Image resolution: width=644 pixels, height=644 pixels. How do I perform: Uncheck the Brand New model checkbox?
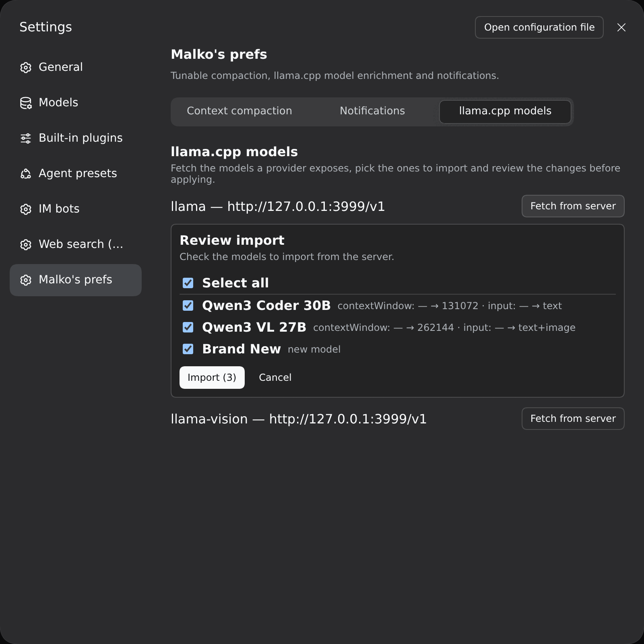coord(188,349)
